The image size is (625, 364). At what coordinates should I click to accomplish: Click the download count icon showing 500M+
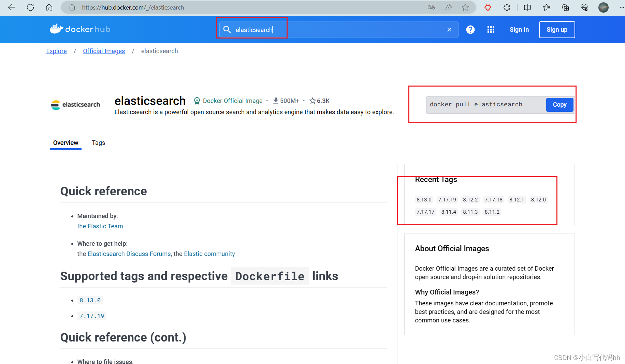275,101
